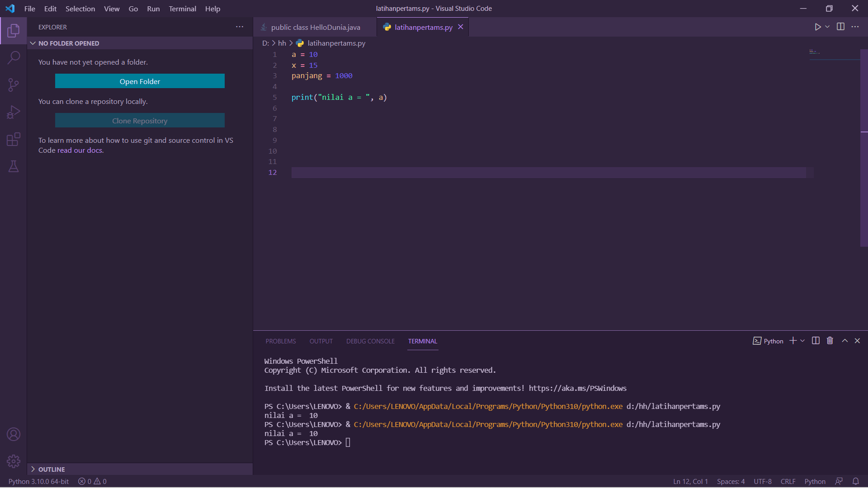Split the terminal pane
The height and width of the screenshot is (488, 868).
tap(815, 341)
